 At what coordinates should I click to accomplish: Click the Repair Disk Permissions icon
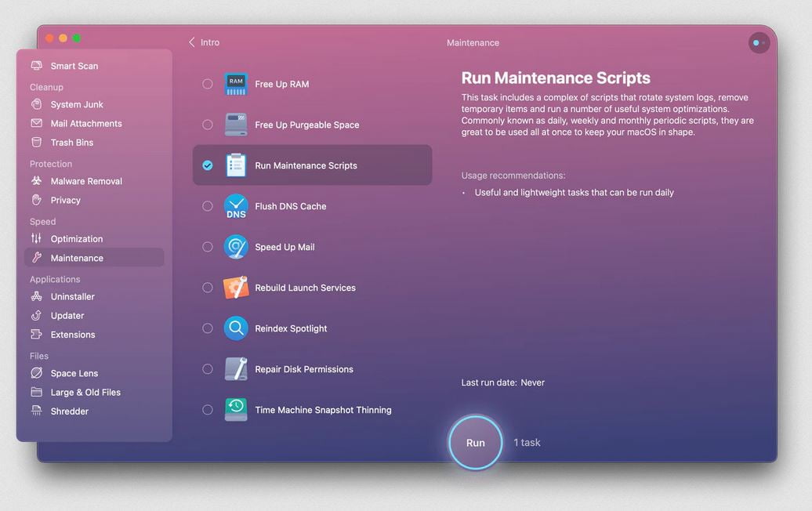click(x=236, y=369)
